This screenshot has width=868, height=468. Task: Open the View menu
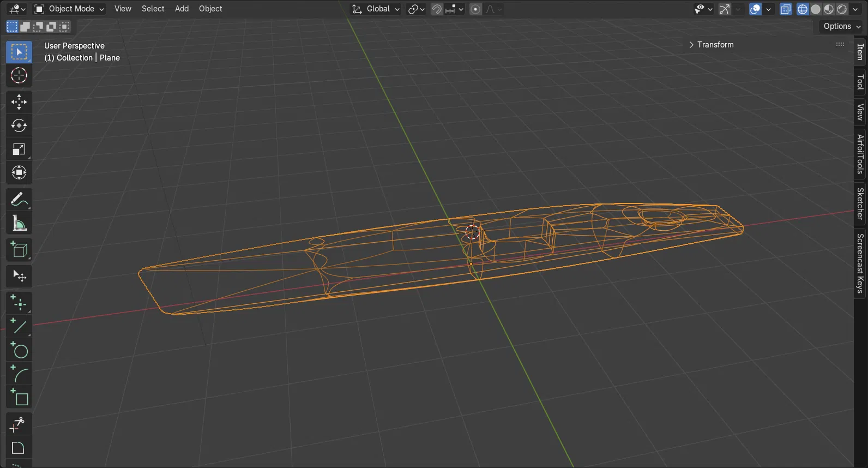123,9
